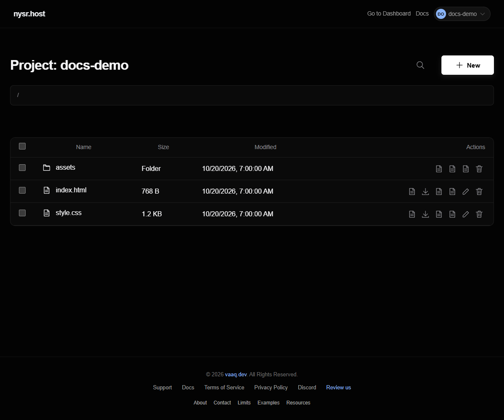Browse the Examples footer link
The image size is (504, 420).
[x=268, y=402]
